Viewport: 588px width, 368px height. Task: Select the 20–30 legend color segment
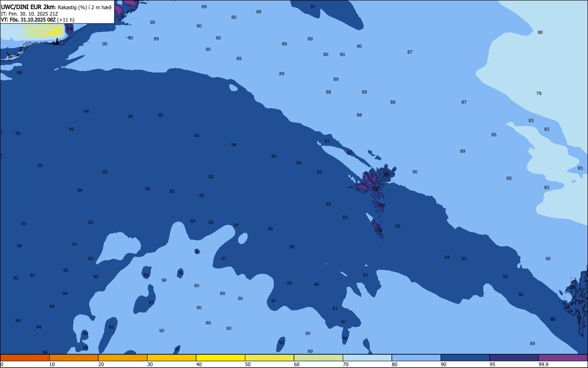(123, 357)
